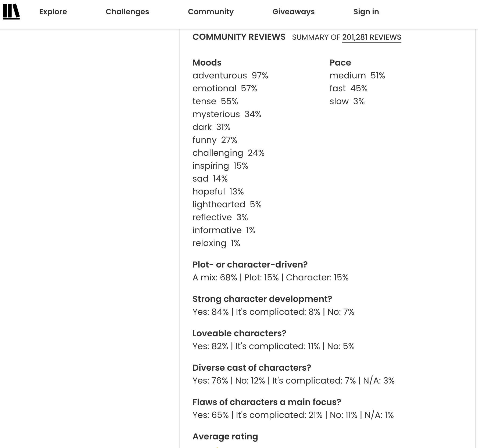Select the relaxing 1% mood filter
This screenshot has height=448, width=478.
216,243
